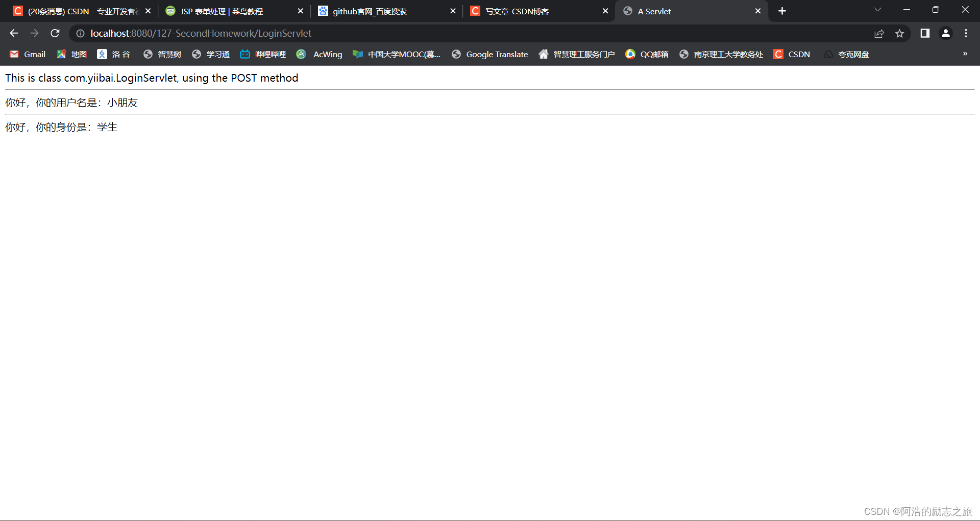Open the tab search chevron
The width and height of the screenshot is (980, 521).
click(x=877, y=10)
